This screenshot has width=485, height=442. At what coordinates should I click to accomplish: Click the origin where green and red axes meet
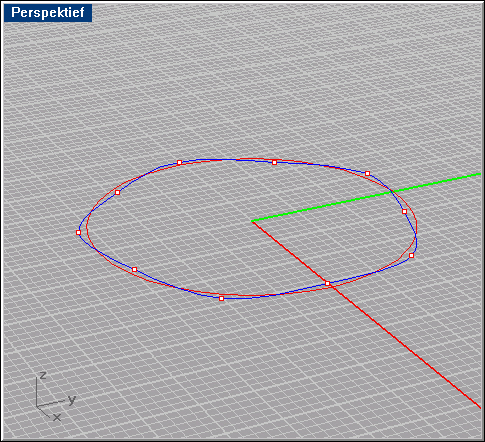click(252, 221)
